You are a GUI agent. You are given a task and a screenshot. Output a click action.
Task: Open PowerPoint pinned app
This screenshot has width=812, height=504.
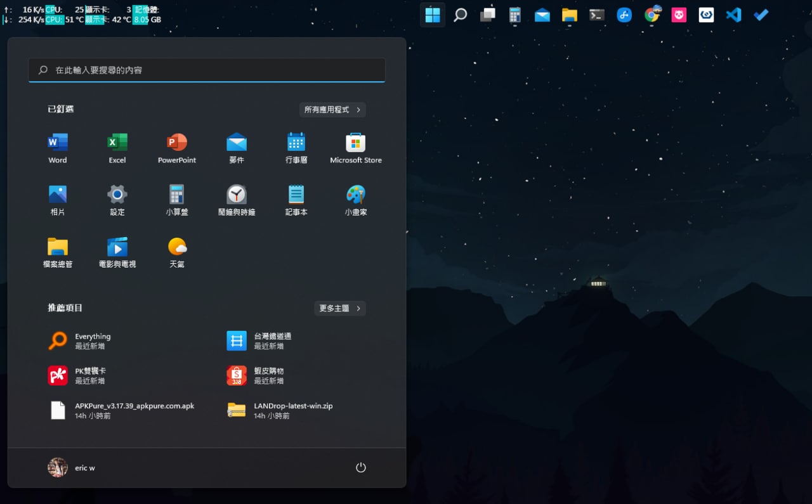(177, 148)
